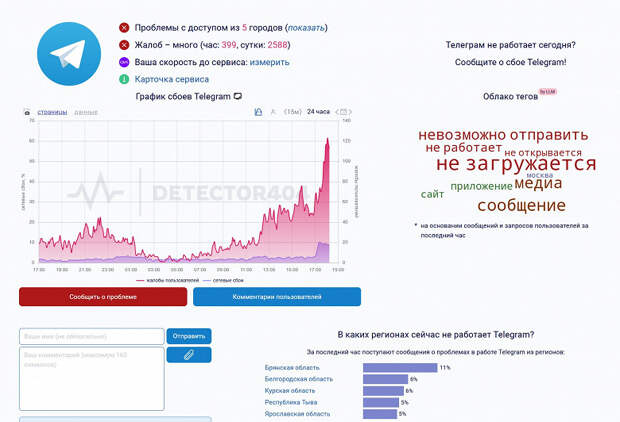Click the monitor icon beside График сбоев Telegram
The width and height of the screenshot is (620, 422).
tap(238, 96)
